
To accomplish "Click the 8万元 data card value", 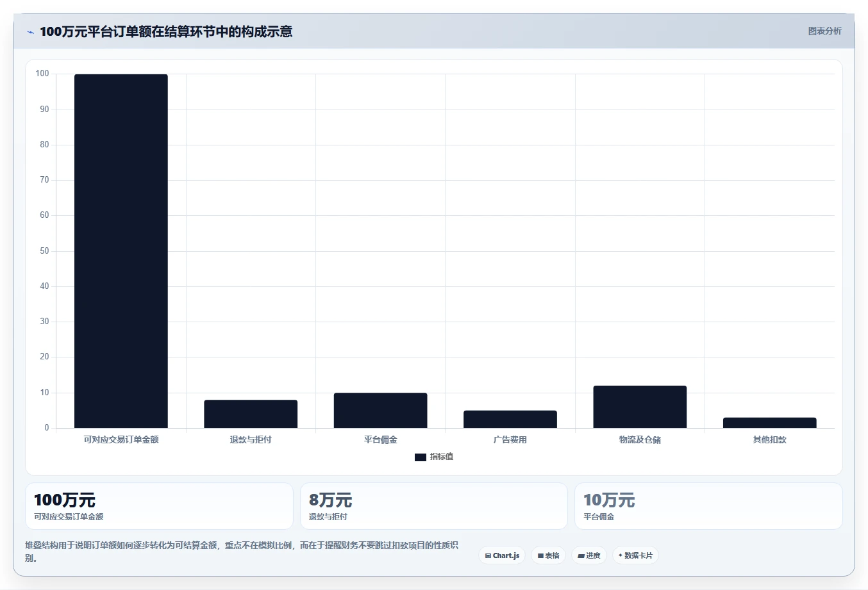I will [331, 500].
